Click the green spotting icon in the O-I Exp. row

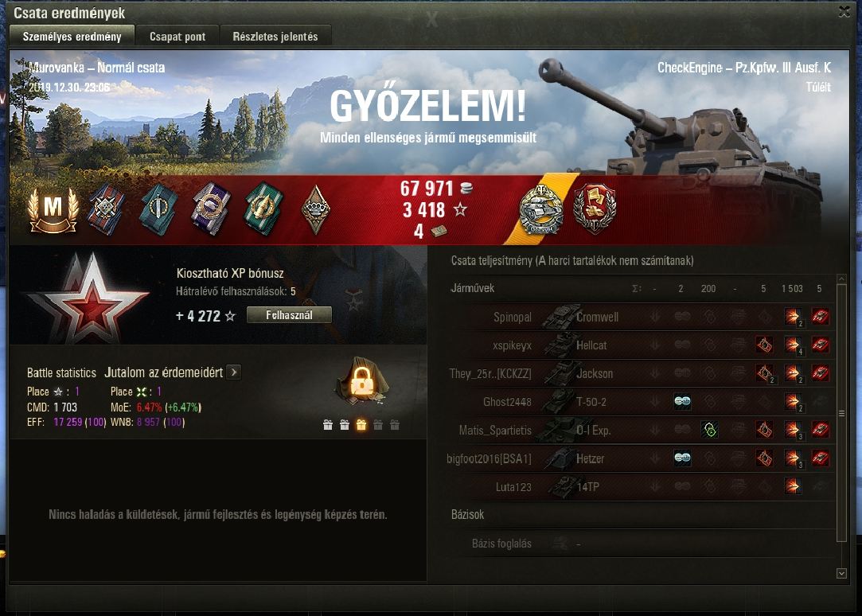(x=709, y=430)
